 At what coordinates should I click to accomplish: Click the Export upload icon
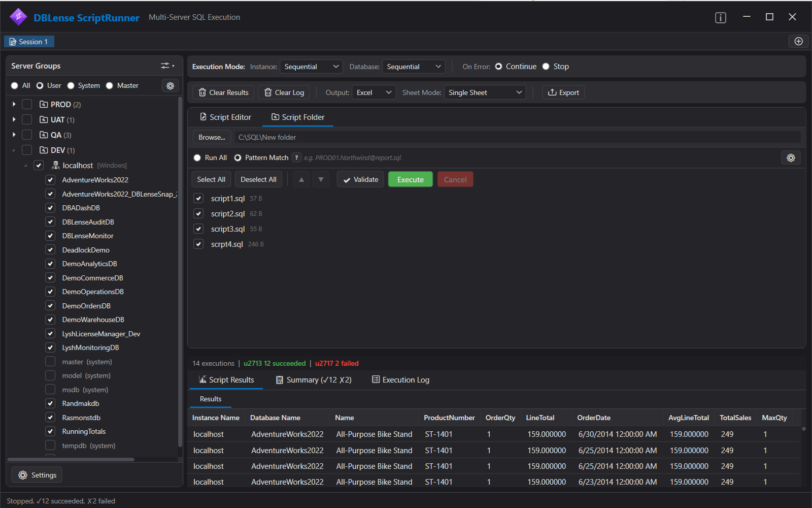(x=552, y=92)
